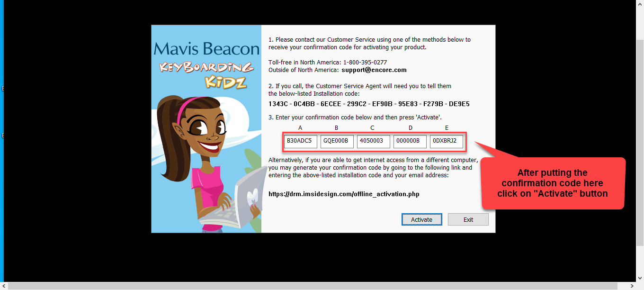
Task: Click the column label E above the code fields
Action: coord(447,128)
